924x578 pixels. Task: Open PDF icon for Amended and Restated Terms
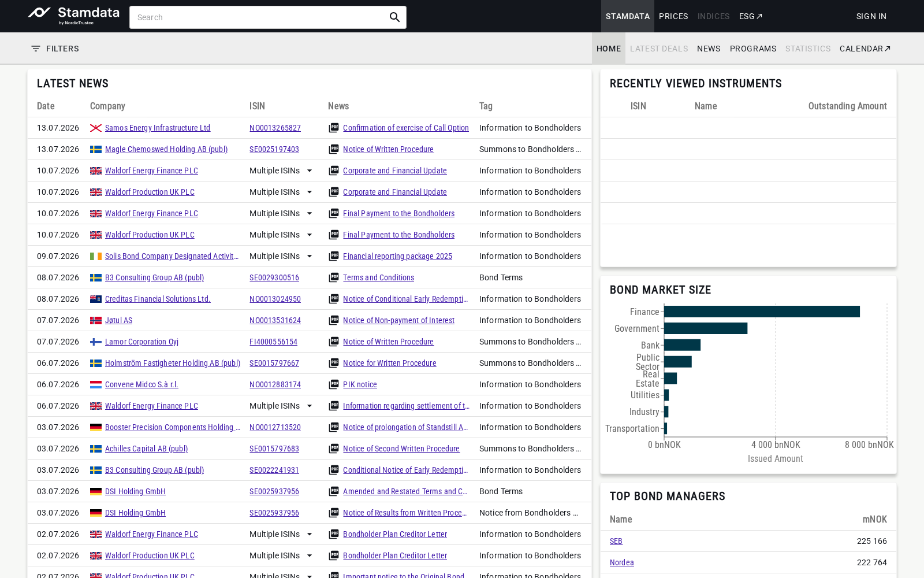[x=334, y=491]
